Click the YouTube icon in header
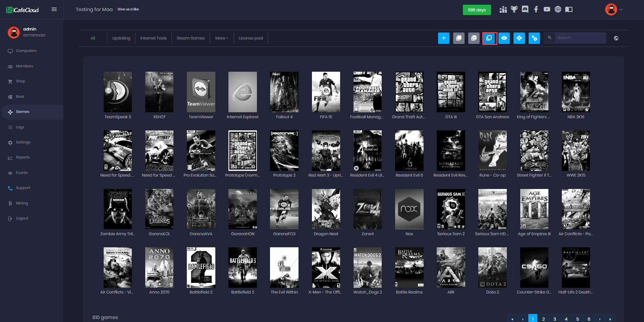The image size is (644, 322). tap(547, 9)
